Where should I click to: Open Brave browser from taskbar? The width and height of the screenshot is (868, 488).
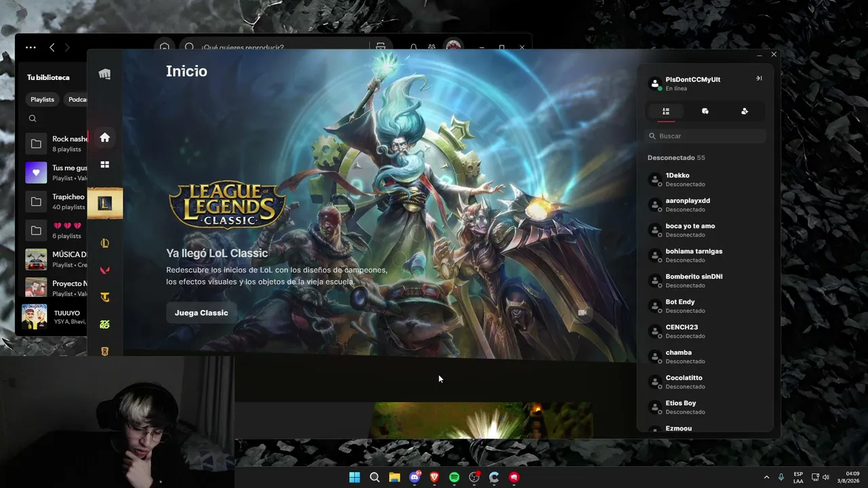coord(434,477)
